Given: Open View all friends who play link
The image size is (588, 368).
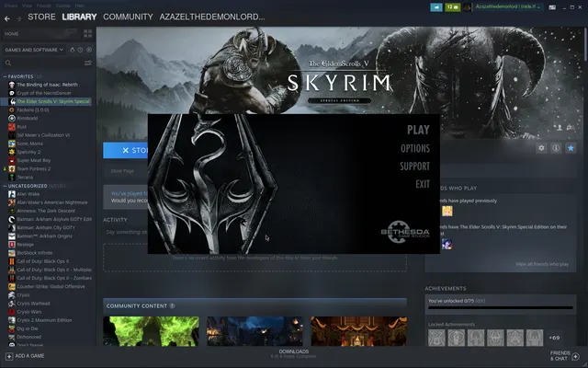Looking at the screenshot, I should tap(542, 264).
